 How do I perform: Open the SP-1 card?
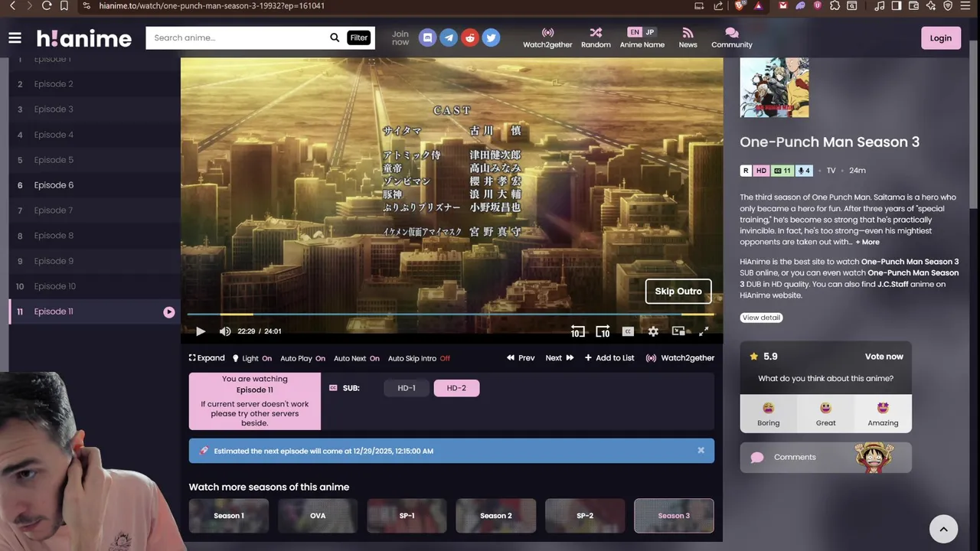pyautogui.click(x=407, y=516)
